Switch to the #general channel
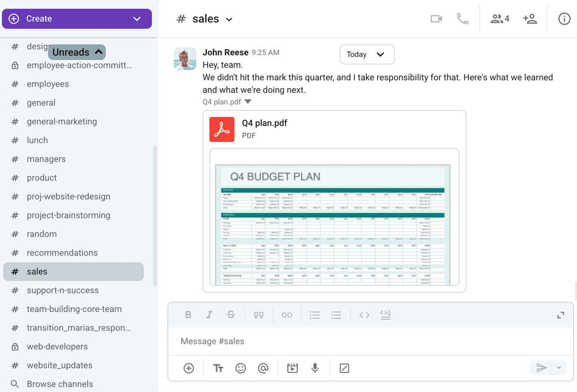This screenshot has height=392, width=577. (41, 102)
